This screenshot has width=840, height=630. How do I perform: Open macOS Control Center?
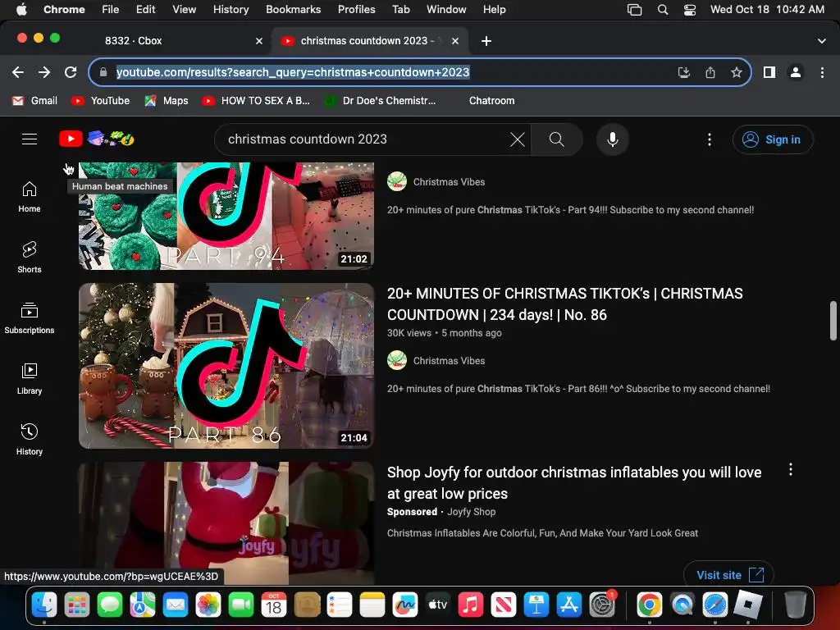pyautogui.click(x=690, y=10)
